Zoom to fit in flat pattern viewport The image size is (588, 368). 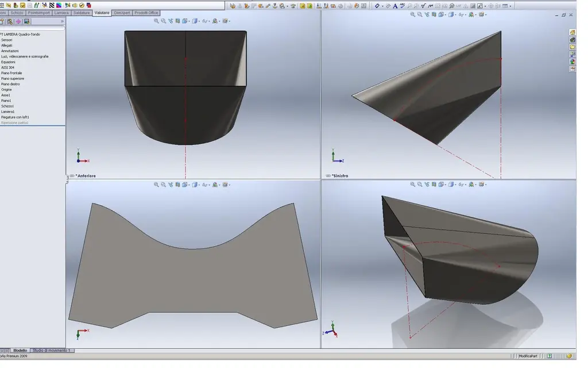coord(156,185)
